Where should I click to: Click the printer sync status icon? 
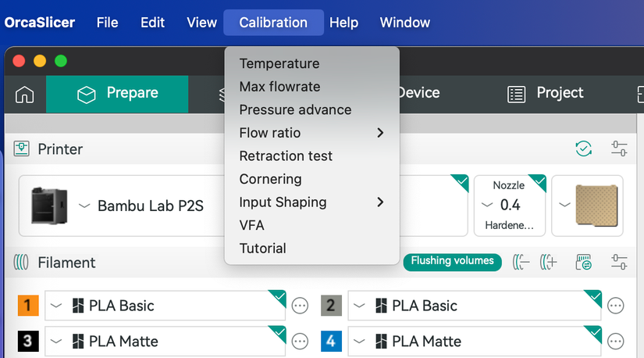tap(584, 149)
